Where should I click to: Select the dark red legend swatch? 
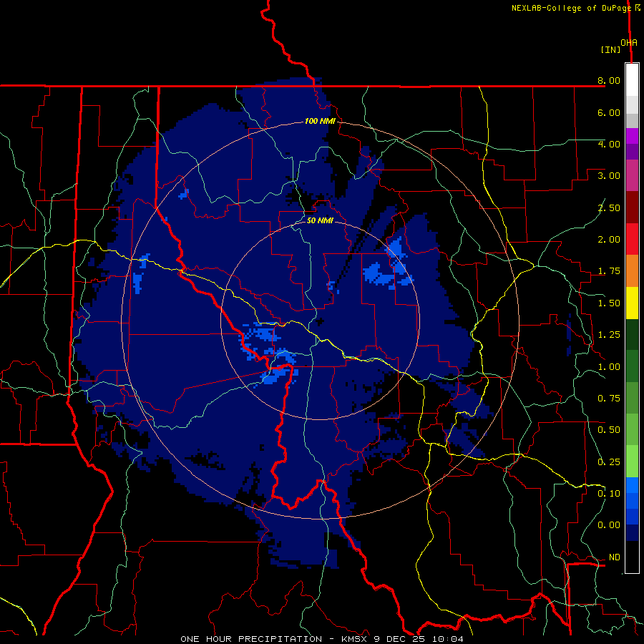point(632,208)
